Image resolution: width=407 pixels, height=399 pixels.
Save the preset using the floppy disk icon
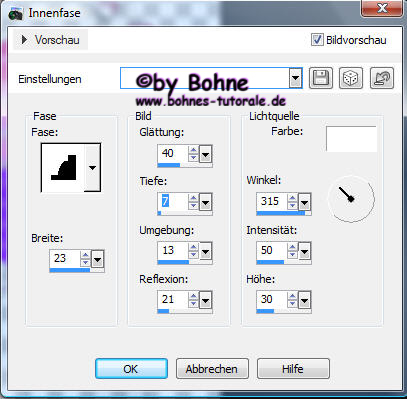click(x=321, y=78)
